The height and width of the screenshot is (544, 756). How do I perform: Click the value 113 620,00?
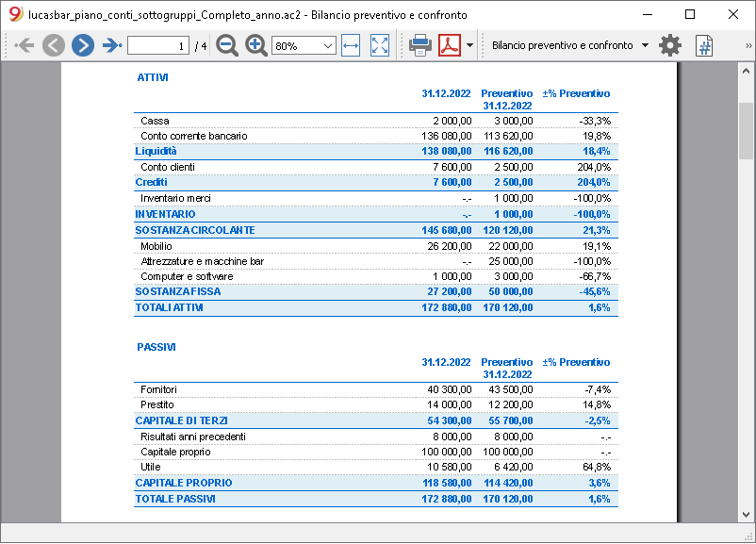tap(508, 136)
